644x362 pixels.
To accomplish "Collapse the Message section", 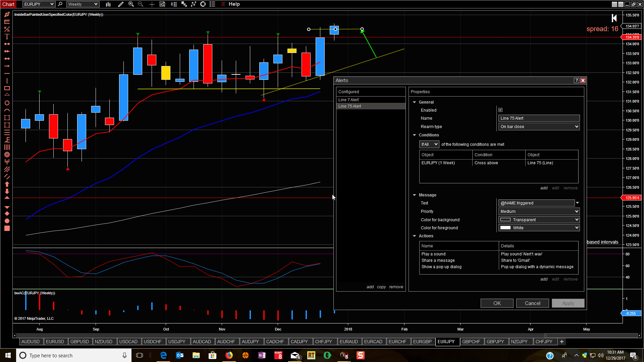I will coord(415,195).
